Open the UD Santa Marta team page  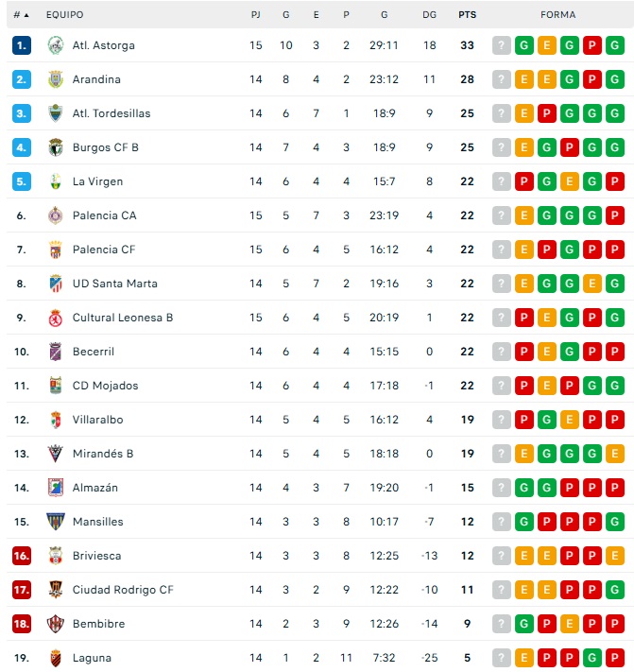tap(115, 284)
